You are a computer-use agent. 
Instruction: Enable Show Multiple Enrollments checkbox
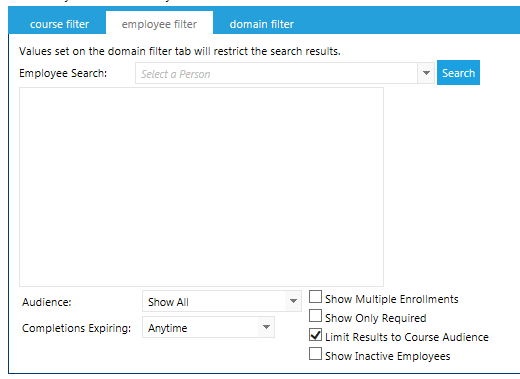315,297
